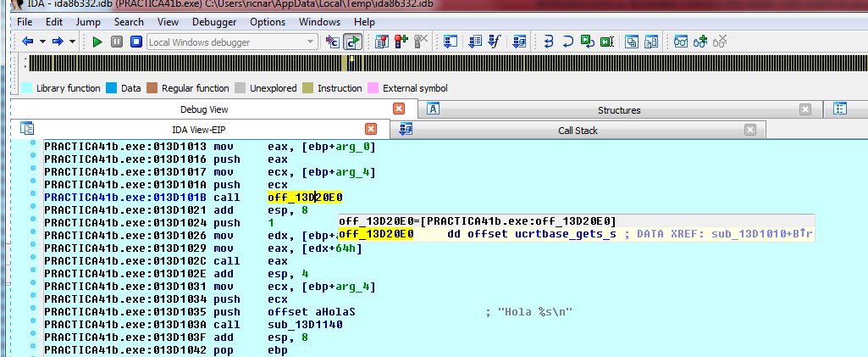Open the Jump menu
The height and width of the screenshot is (357, 868).
point(88,21)
